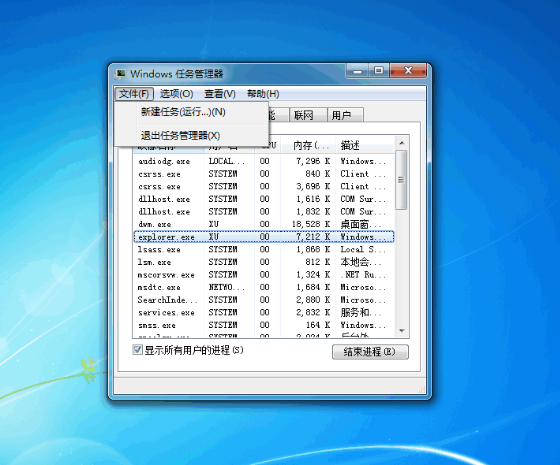Viewport: 560px width, 465px height.
Task: Select the csrss.exe row using 3,696 K
Action: pos(264,186)
